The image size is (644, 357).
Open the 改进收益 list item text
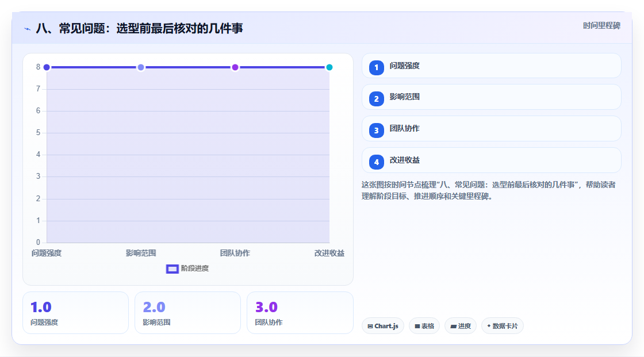tap(405, 160)
